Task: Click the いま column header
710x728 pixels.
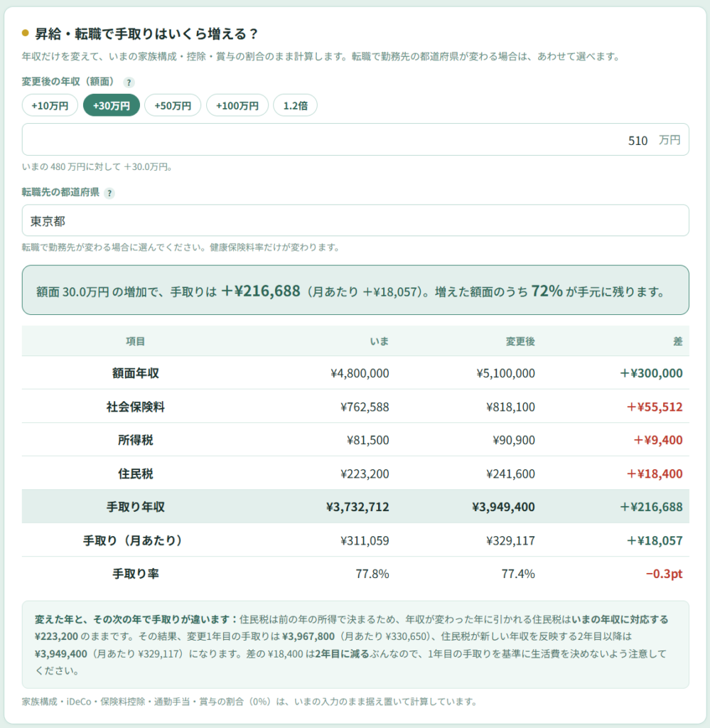Action: [379, 342]
